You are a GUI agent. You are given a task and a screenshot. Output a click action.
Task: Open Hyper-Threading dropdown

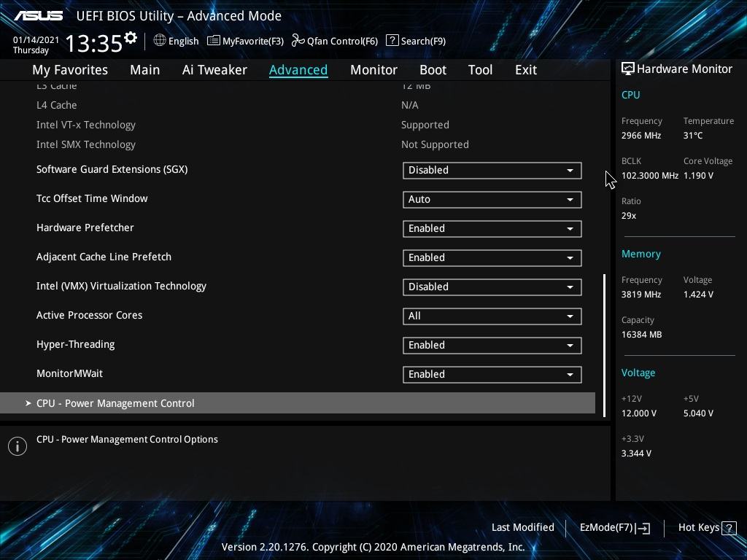click(x=492, y=345)
